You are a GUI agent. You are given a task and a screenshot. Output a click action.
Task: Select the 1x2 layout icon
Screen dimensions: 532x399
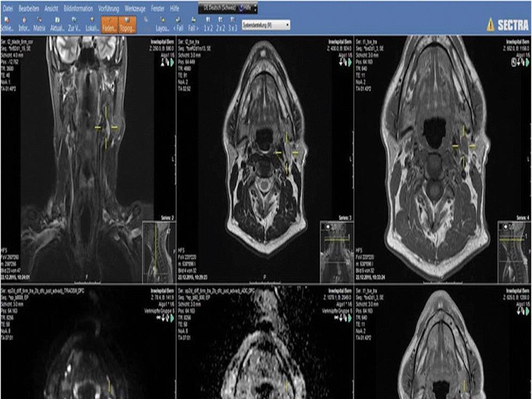click(x=209, y=25)
